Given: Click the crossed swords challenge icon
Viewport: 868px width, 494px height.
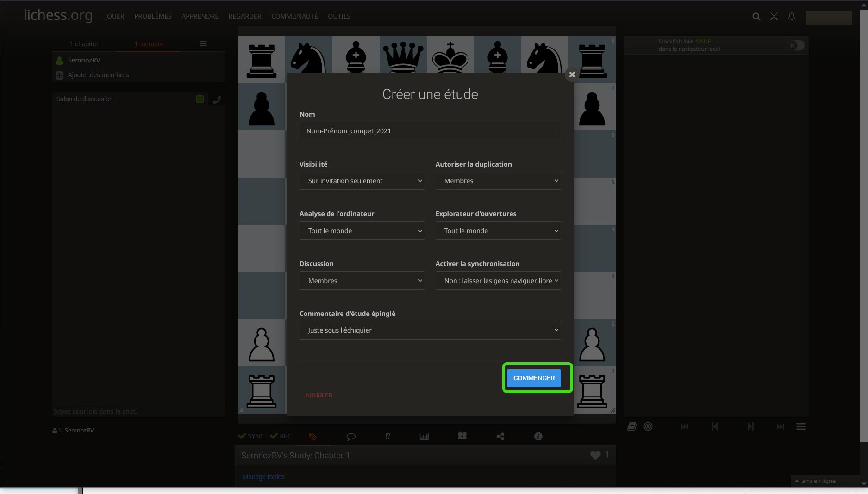Looking at the screenshot, I should pos(774,17).
